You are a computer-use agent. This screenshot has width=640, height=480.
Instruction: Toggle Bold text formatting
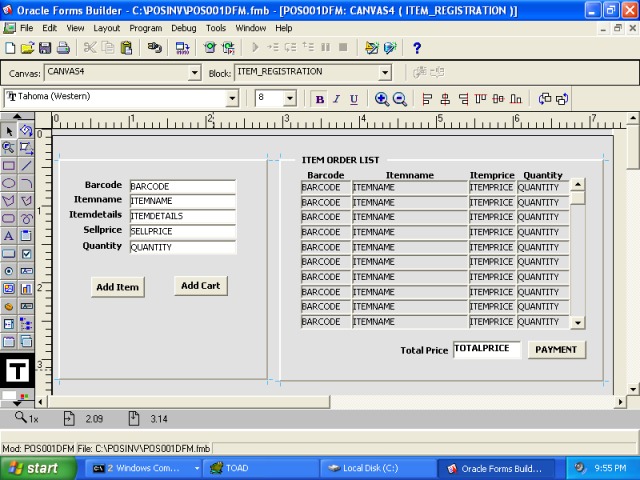click(320, 99)
